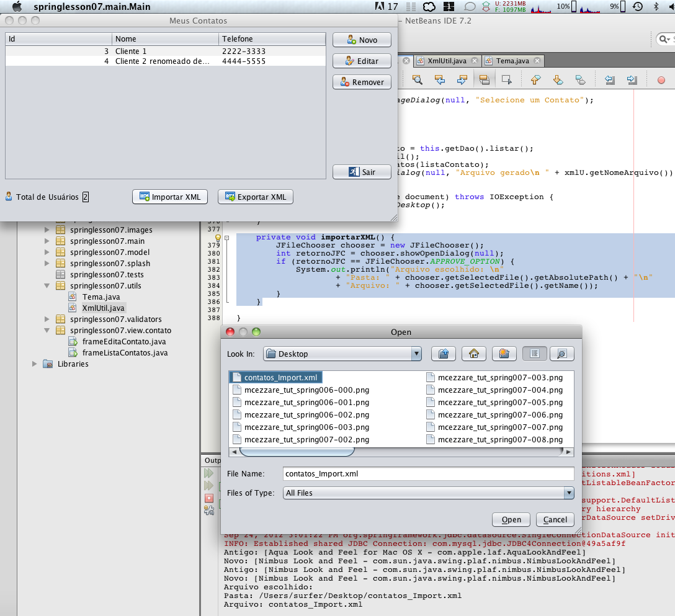Click Stop red square icon in Output panel
The width and height of the screenshot is (675, 616).
tap(209, 498)
